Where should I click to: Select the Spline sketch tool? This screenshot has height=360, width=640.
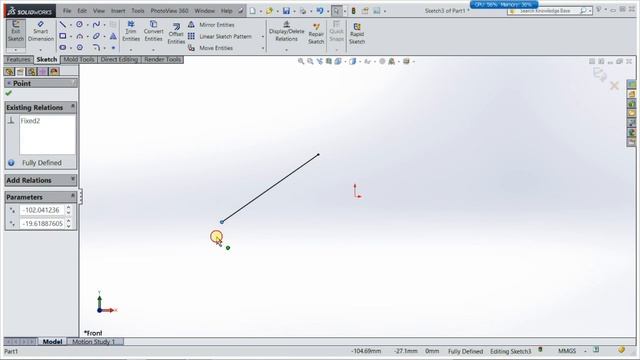(96, 24)
